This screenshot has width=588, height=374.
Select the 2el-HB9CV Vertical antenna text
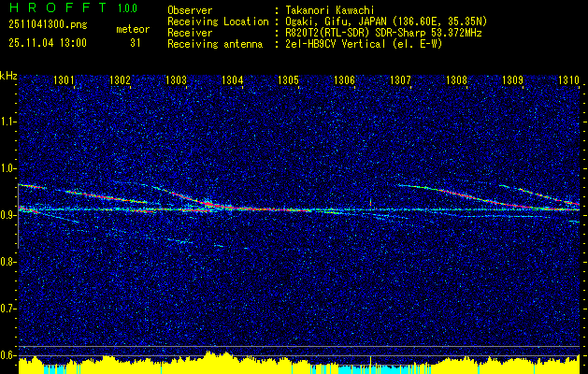pyautogui.click(x=364, y=44)
